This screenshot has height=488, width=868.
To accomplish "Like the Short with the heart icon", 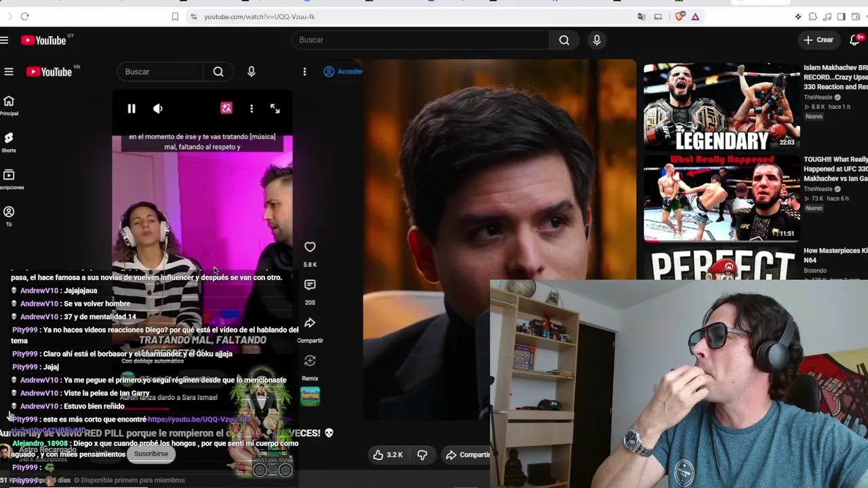I will pos(310,247).
